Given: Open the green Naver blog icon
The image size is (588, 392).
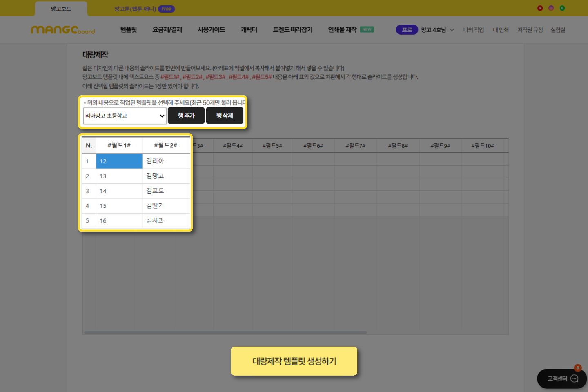Looking at the screenshot, I should [x=562, y=8].
